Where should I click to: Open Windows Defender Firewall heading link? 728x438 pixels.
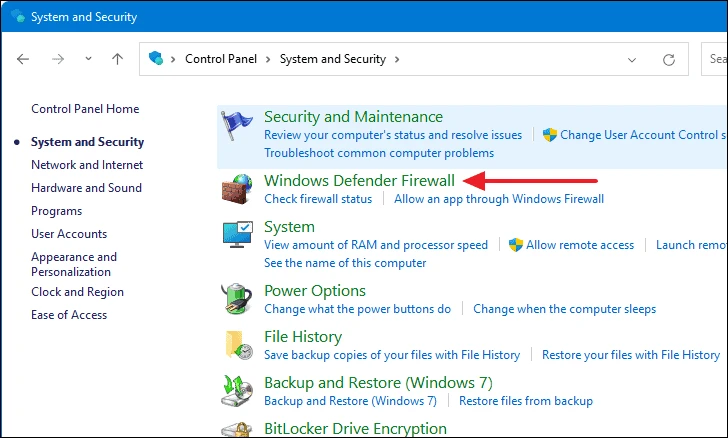359,180
